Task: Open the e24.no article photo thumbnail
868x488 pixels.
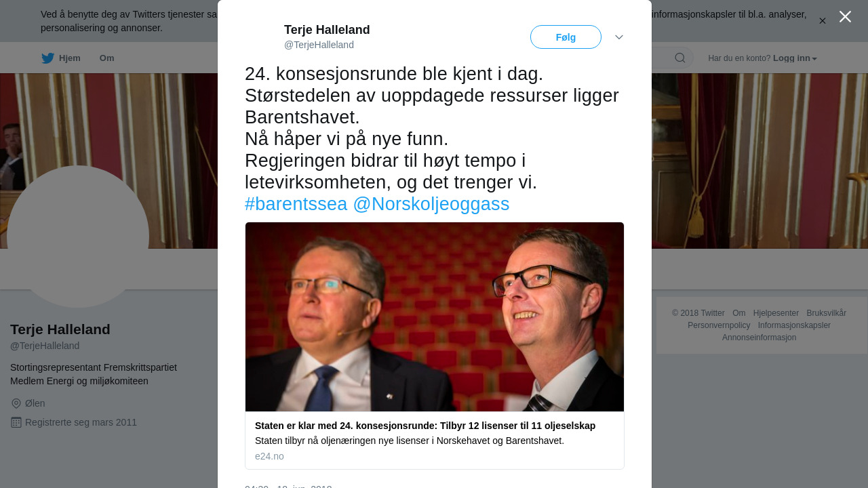Action: [435, 317]
